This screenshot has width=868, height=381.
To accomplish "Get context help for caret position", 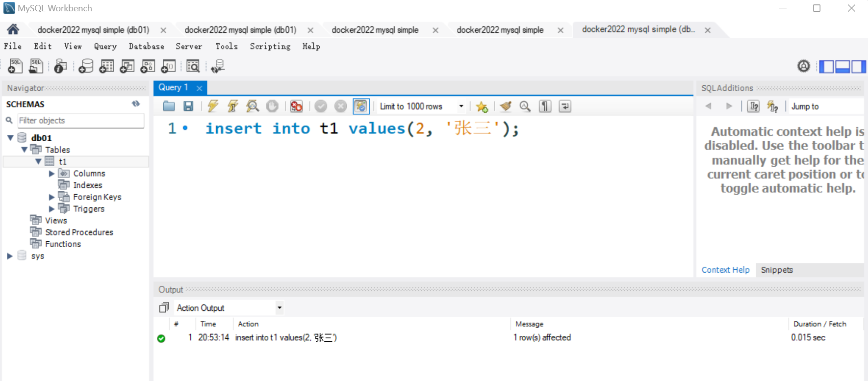I will coord(754,106).
